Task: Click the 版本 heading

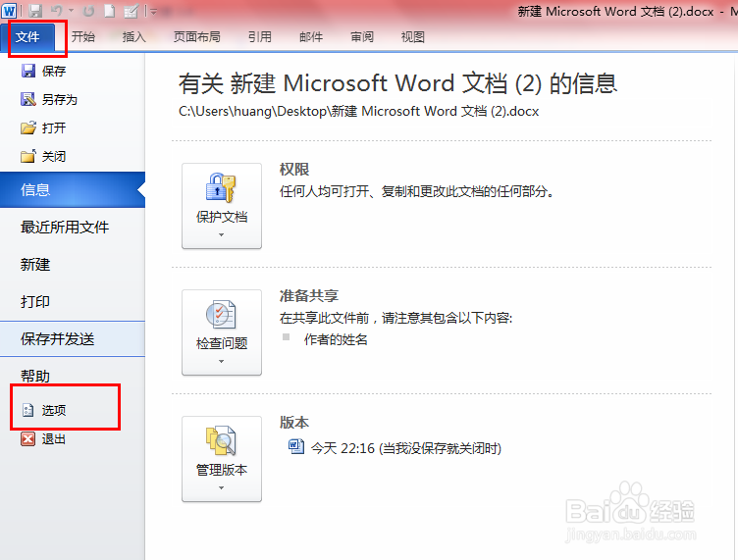Action: click(294, 423)
